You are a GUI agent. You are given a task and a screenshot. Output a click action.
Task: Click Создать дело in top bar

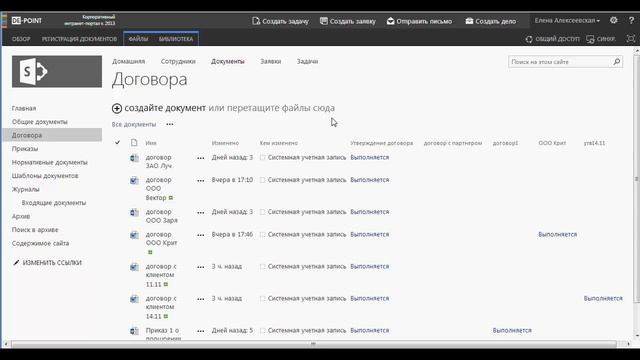491,21
